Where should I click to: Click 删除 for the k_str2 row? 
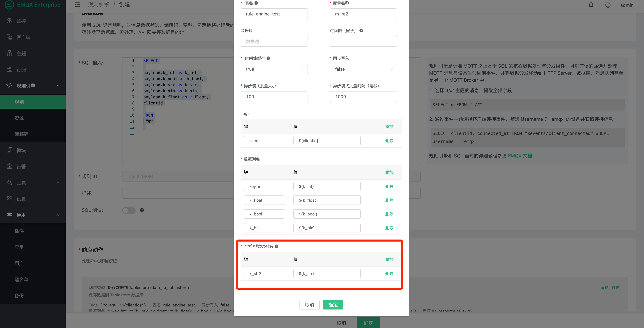click(389, 274)
